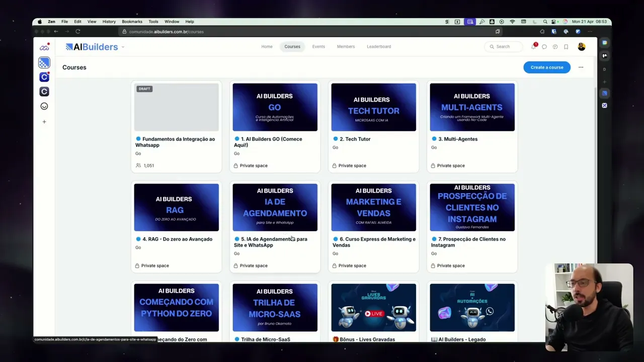Image resolution: width=644 pixels, height=362 pixels.
Task: Open the File menu
Action: tap(65, 22)
